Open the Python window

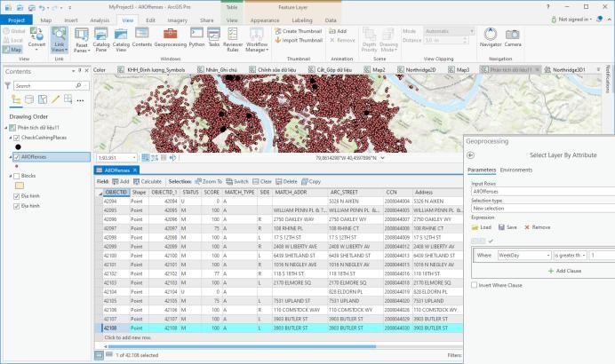click(196, 37)
